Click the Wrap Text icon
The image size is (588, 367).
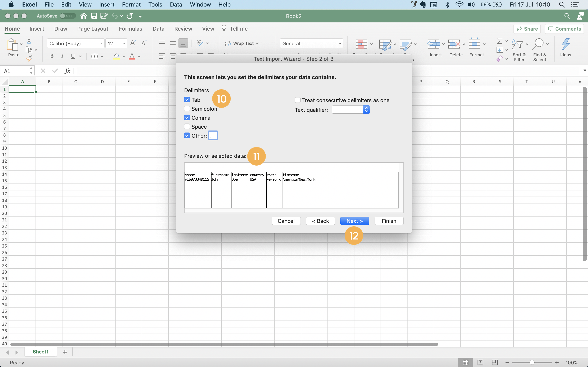(228, 43)
